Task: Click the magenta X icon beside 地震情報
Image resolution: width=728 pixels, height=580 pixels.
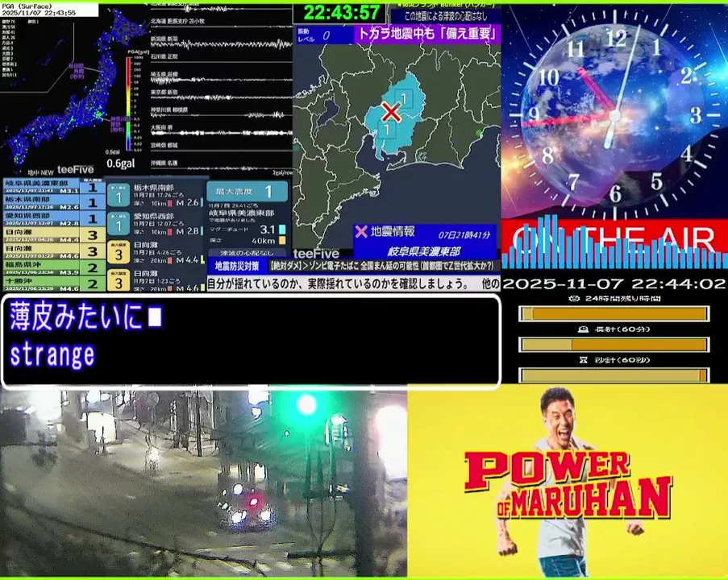Action: pyautogui.click(x=360, y=231)
